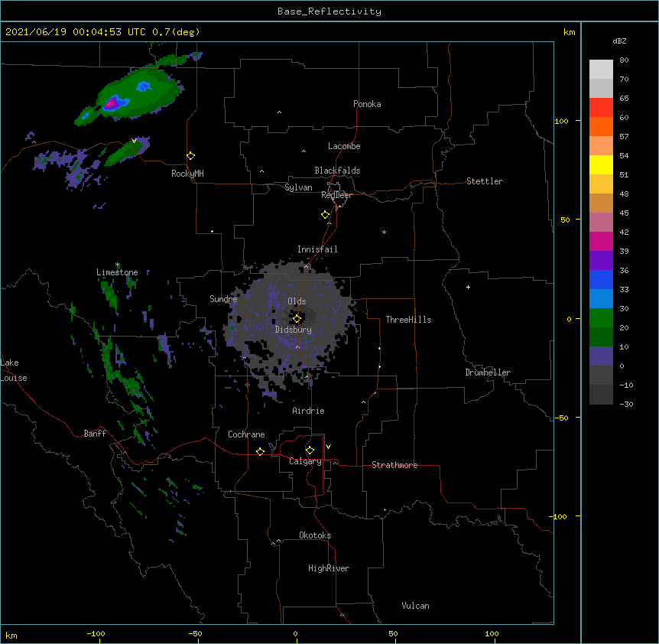The image size is (659, 644).
Task: Click the magenta 39–42 dBZ legend swatch
Action: tap(601, 241)
